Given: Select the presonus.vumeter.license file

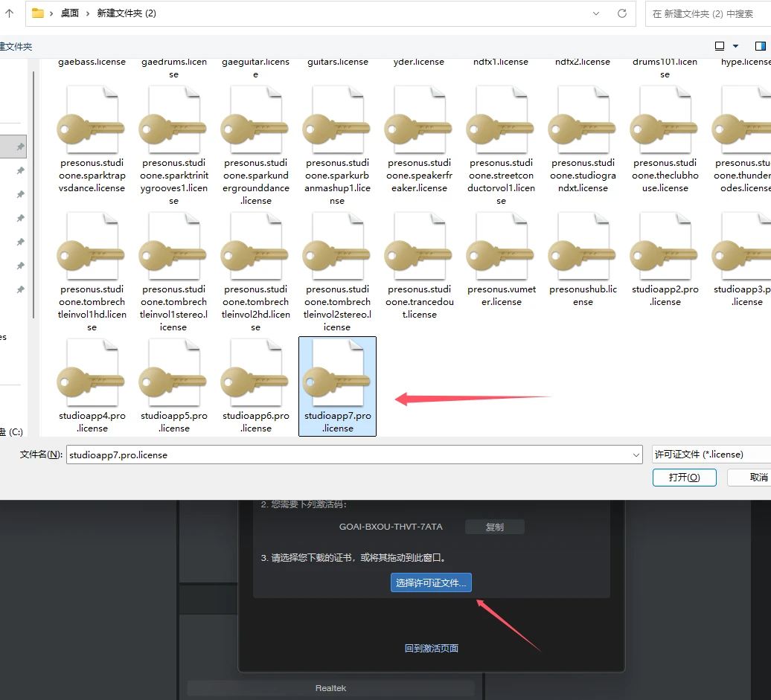Looking at the screenshot, I should [501, 253].
